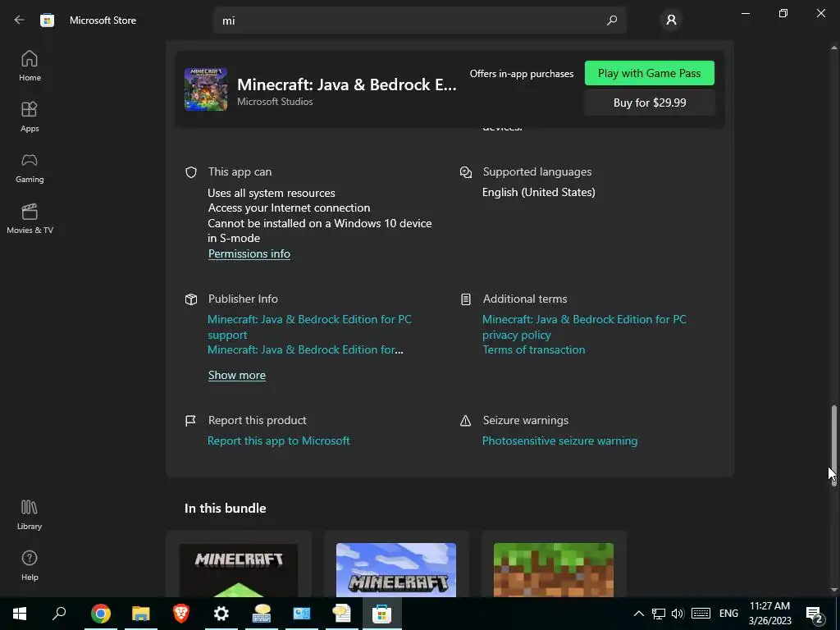This screenshot has height=630, width=840.
Task: Click the scrollbar down arrow
Action: pos(833,590)
